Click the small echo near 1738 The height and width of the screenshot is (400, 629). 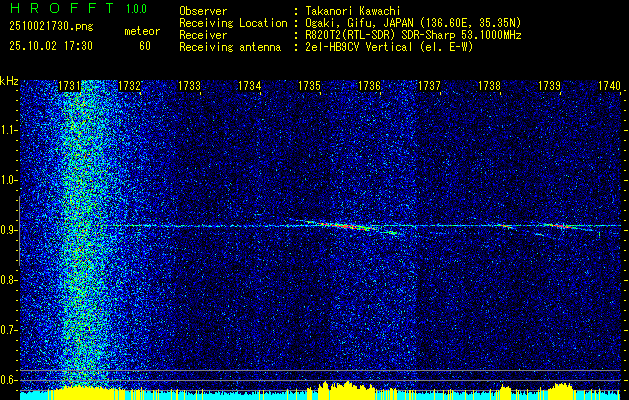coord(505,226)
